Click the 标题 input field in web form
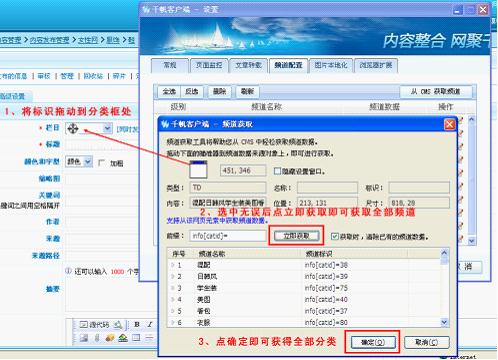Screen dimensions: 498x360 (102, 144)
